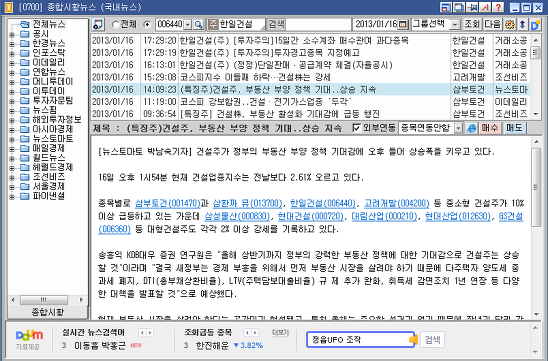Click the Daum 검색 button at bottom
The width and height of the screenshot is (548, 361).
(x=432, y=339)
